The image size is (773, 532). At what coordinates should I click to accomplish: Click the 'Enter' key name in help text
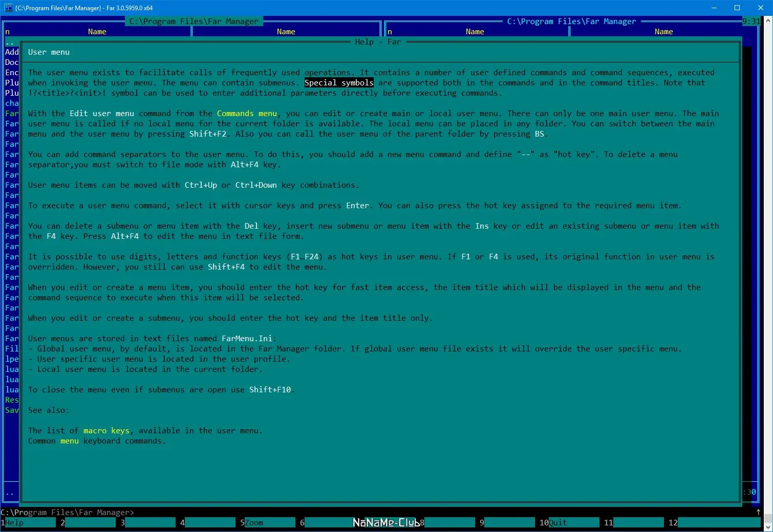(357, 206)
